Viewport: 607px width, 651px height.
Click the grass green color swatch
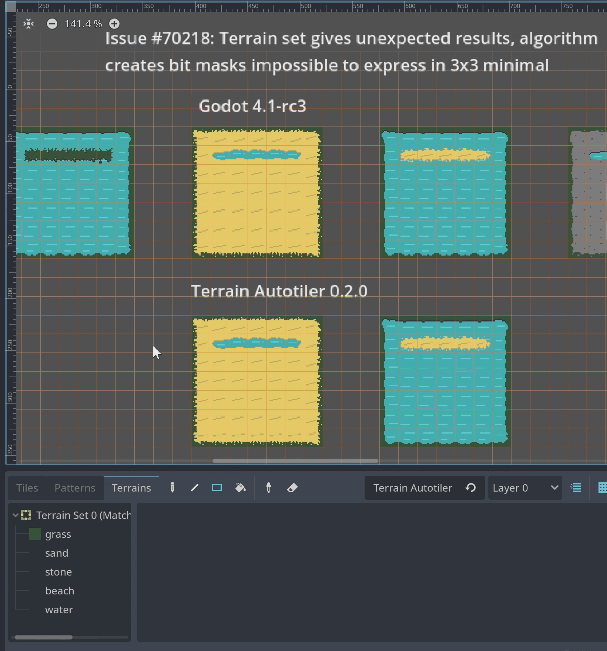pos(35,534)
